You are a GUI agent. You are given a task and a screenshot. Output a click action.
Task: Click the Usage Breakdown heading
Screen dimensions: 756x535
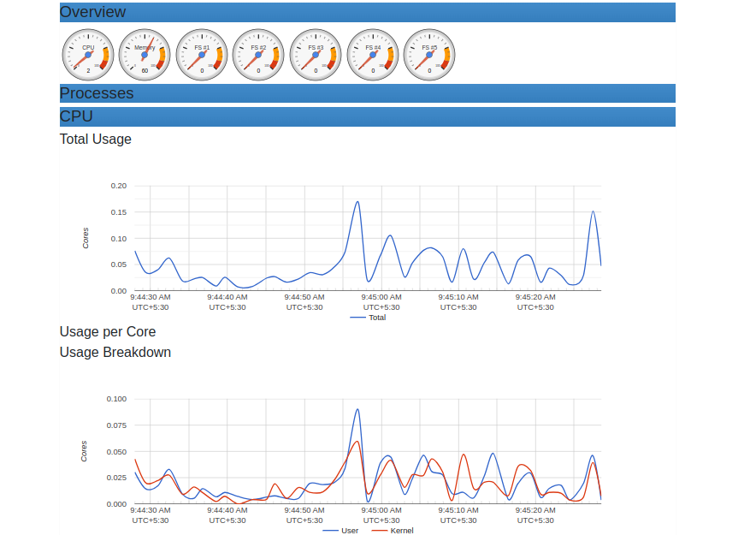pos(115,352)
